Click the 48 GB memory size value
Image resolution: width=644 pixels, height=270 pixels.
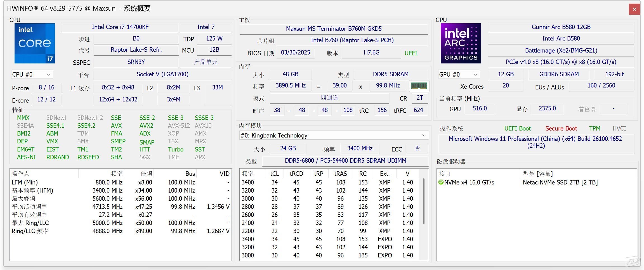click(x=291, y=74)
